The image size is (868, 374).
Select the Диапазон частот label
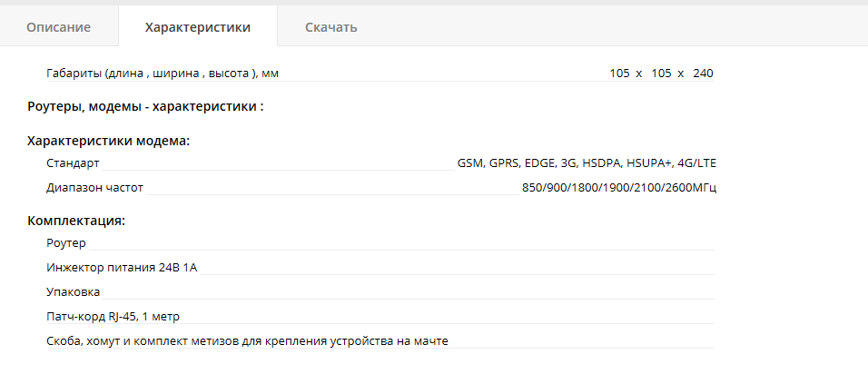[94, 188]
